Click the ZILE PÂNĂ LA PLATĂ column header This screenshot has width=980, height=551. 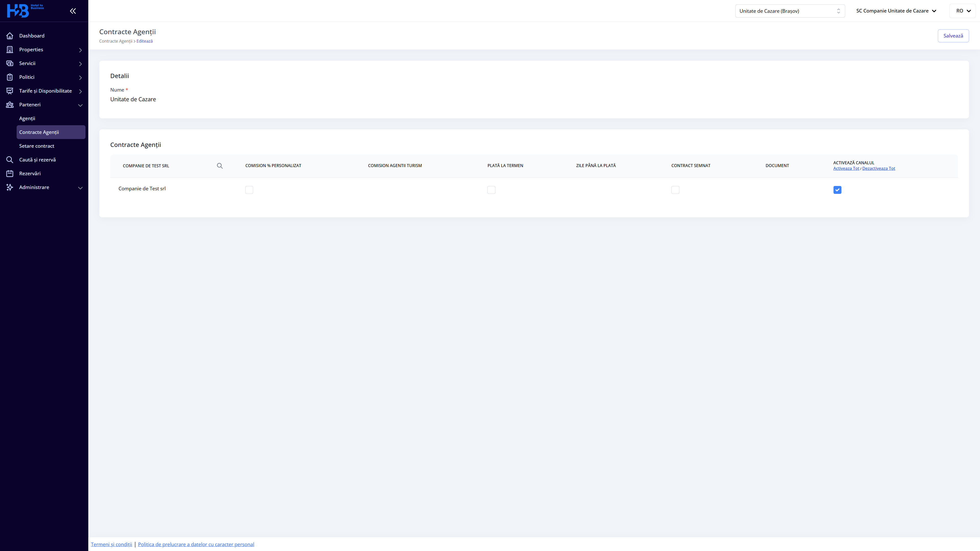[x=596, y=165]
